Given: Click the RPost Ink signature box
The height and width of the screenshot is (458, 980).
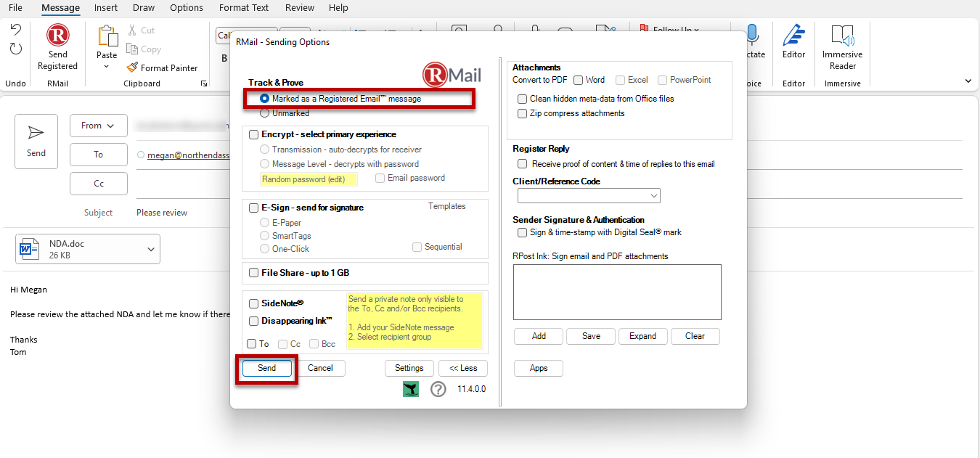Looking at the screenshot, I should click(x=617, y=292).
